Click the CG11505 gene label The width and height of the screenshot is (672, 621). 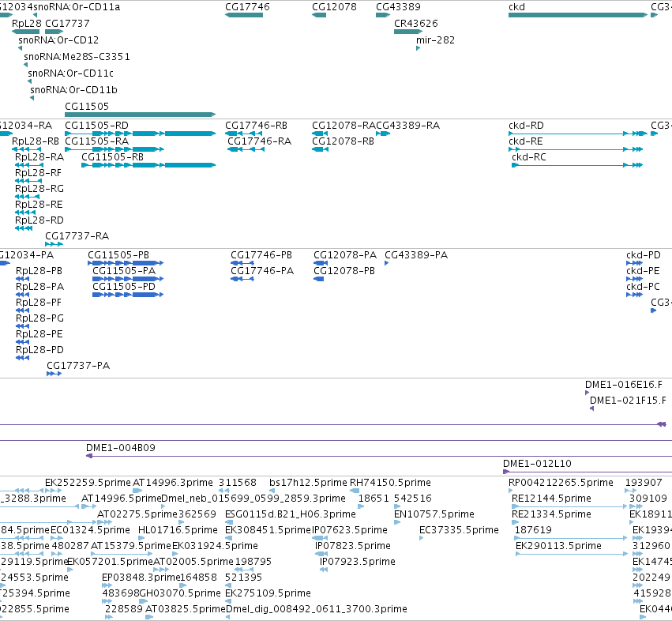[x=87, y=107]
